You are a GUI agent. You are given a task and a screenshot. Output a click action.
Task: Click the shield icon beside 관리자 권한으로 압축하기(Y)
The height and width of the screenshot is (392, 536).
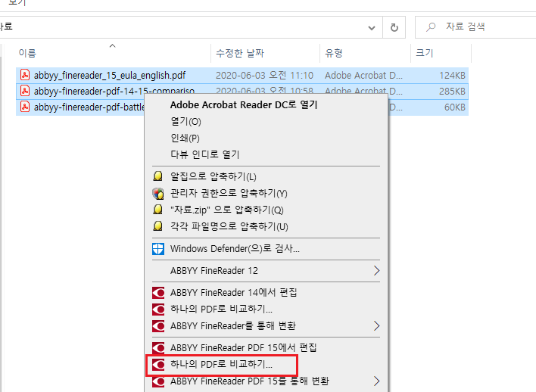158,194
